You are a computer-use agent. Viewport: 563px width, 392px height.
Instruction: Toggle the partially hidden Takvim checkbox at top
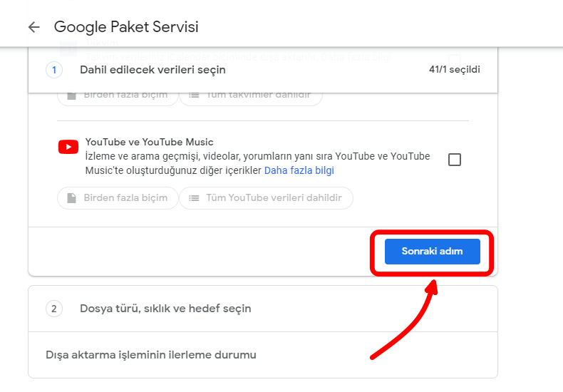pos(455,57)
